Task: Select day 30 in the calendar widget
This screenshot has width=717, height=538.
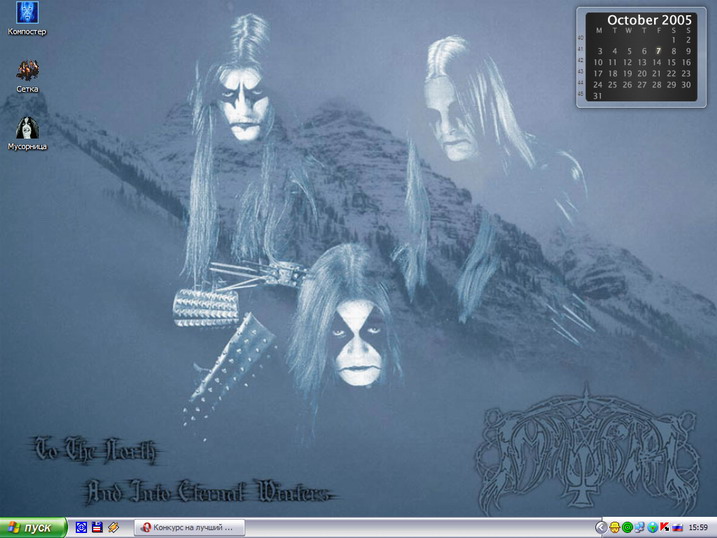Action: pos(686,85)
